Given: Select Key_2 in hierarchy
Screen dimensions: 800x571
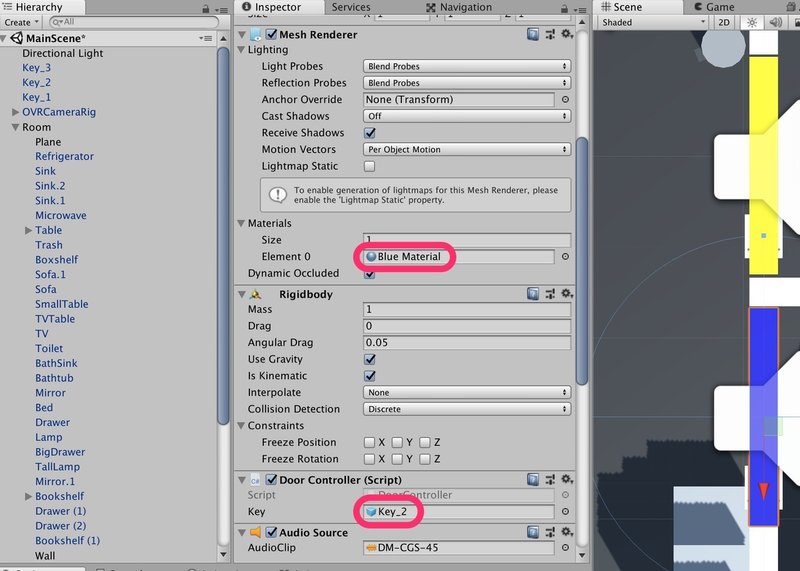Looking at the screenshot, I should 36,82.
